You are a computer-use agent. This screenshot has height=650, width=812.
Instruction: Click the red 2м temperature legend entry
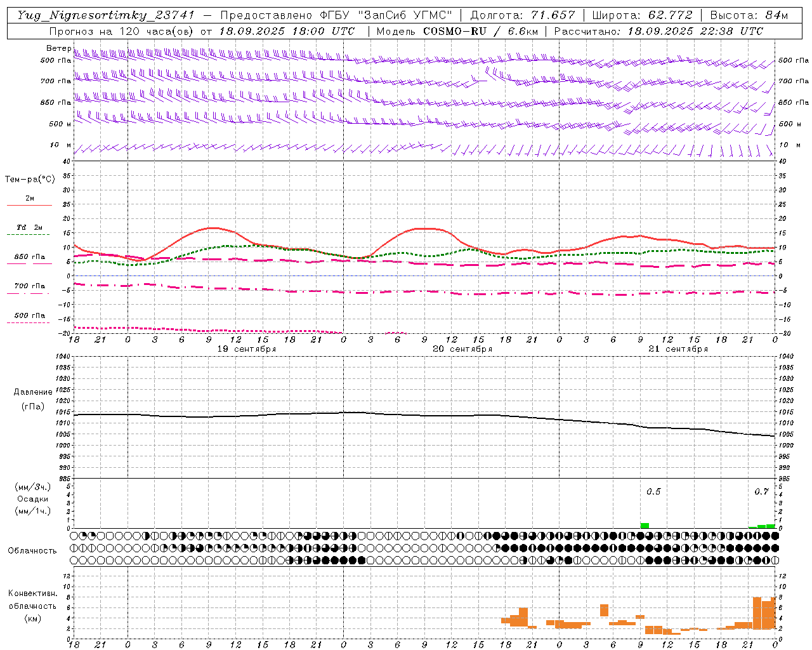30,200
